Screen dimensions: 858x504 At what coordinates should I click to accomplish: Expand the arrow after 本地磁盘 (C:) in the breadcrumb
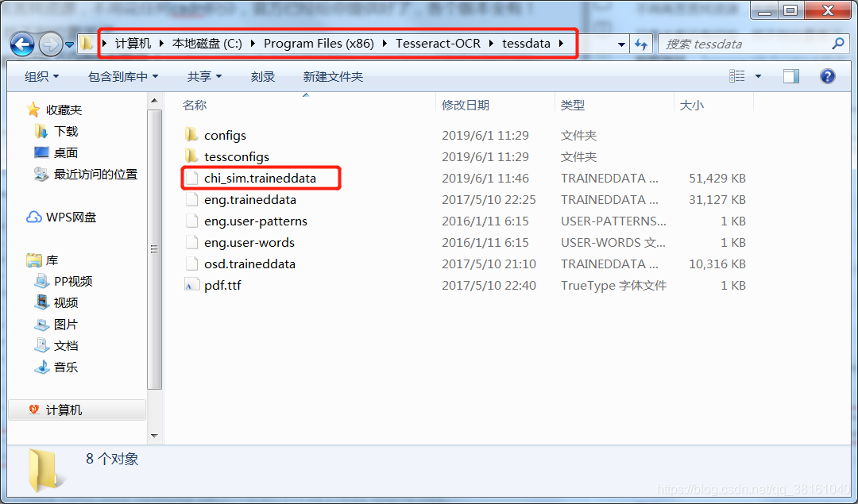pos(253,43)
